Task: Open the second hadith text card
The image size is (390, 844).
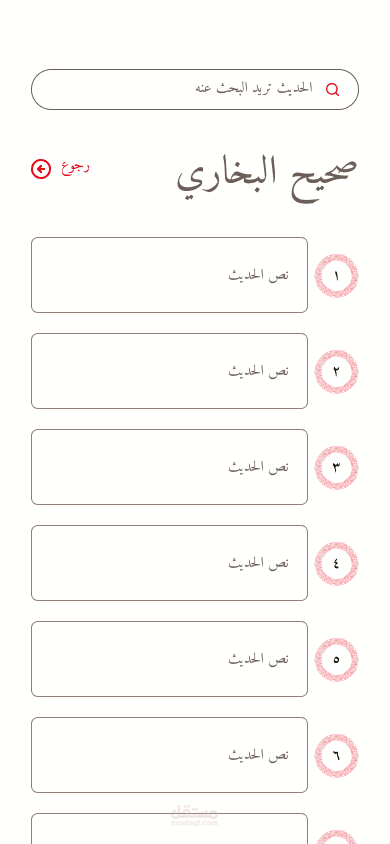Action: click(x=169, y=371)
